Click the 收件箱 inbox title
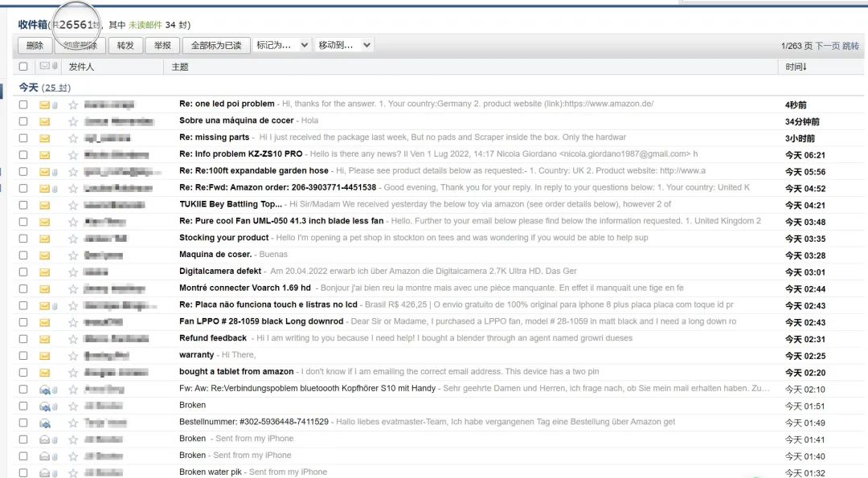Viewport: 868px width, 478px height. click(33, 24)
